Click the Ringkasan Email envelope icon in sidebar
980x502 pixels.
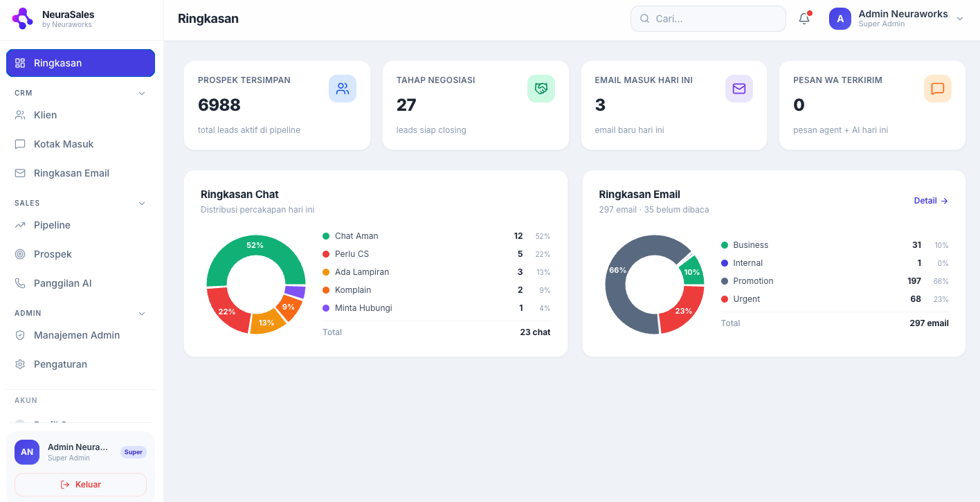pyautogui.click(x=20, y=173)
